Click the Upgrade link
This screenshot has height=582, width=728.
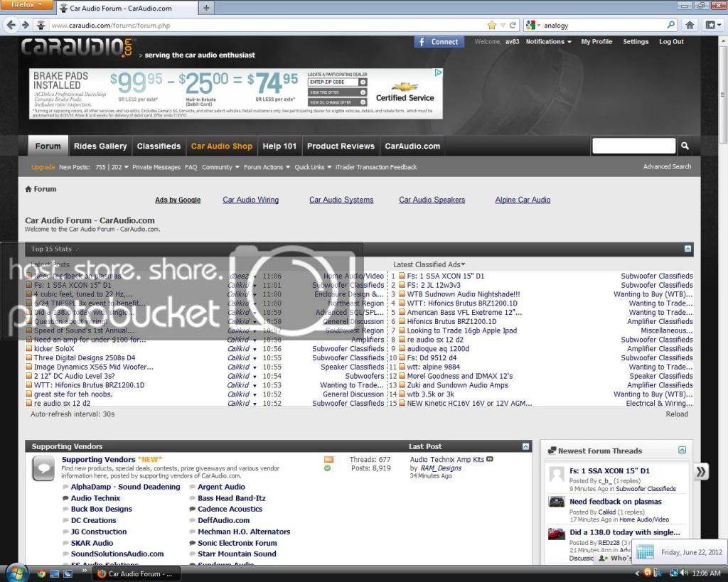coord(43,167)
